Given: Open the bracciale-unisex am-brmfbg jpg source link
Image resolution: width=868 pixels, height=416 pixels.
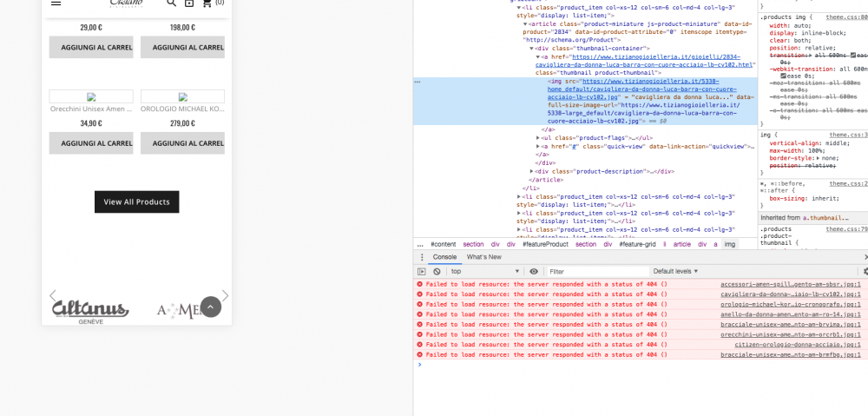Looking at the screenshot, I should [791, 354].
